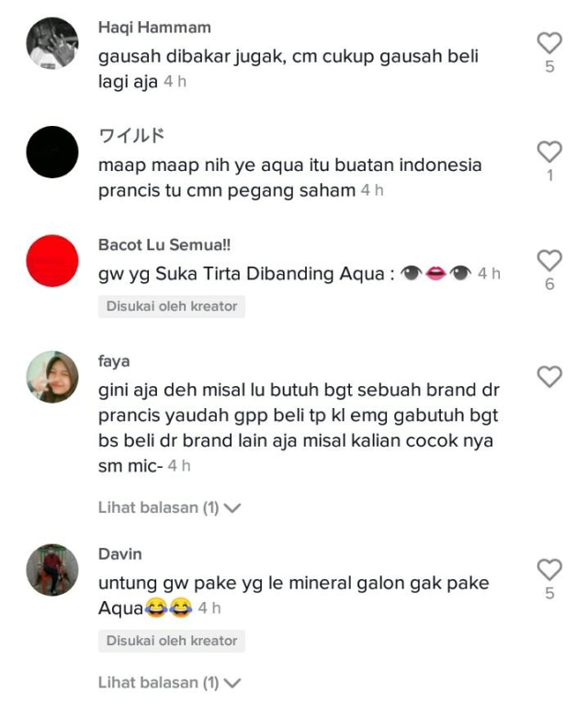Tap the heart on ワイルド's comment

(549, 152)
